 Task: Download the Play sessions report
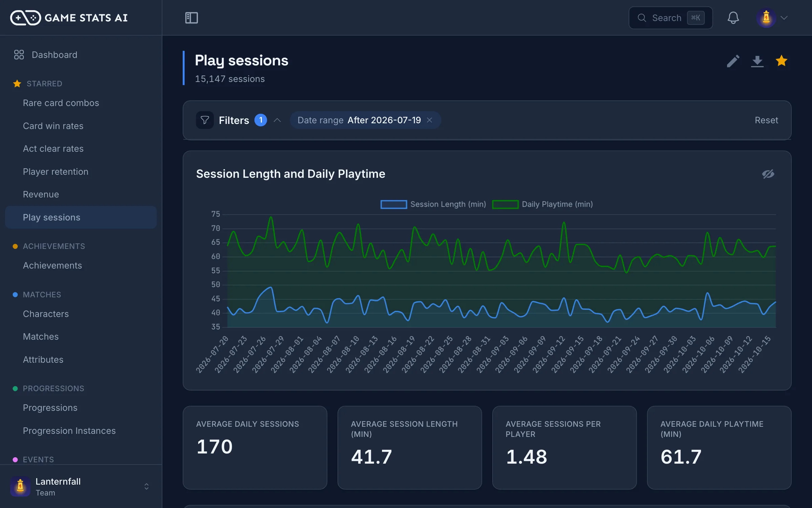pyautogui.click(x=757, y=61)
